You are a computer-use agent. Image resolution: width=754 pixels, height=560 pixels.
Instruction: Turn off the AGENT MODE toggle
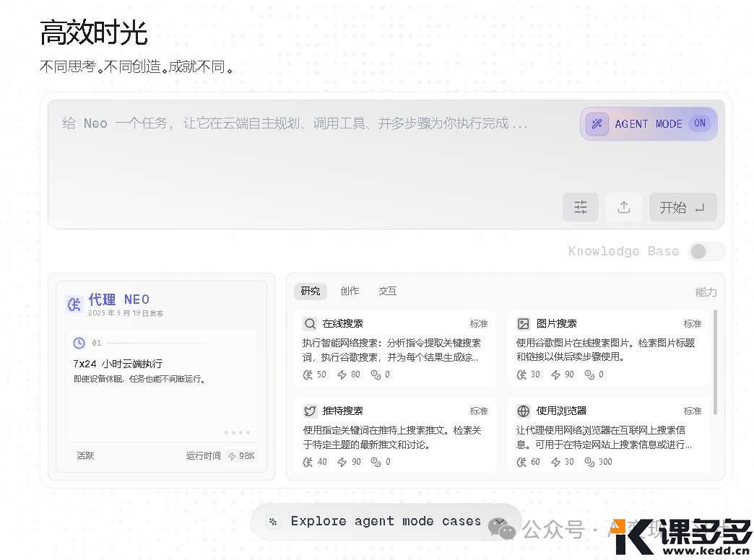coord(699,123)
